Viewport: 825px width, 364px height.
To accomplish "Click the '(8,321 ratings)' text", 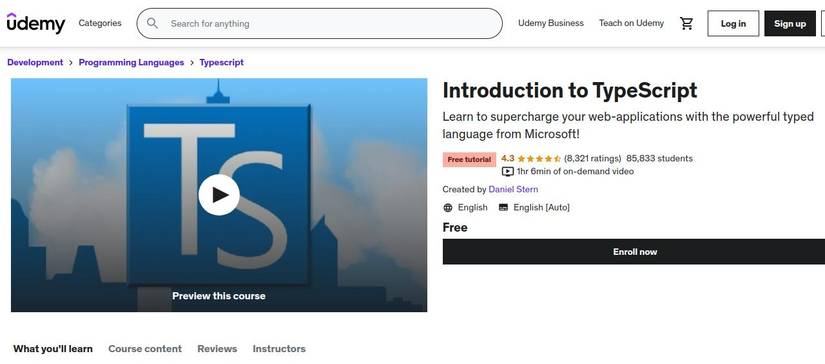I will pos(592,158).
